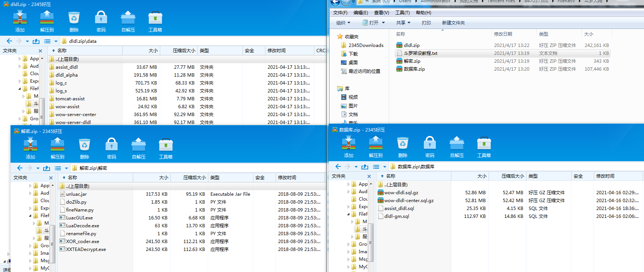Go up one level in dldl.zip window

[x=36, y=41]
